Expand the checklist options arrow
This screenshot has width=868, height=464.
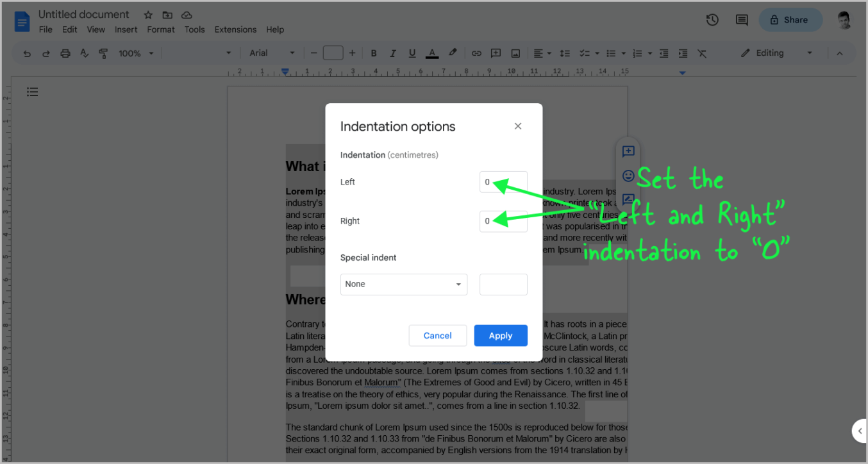point(597,53)
